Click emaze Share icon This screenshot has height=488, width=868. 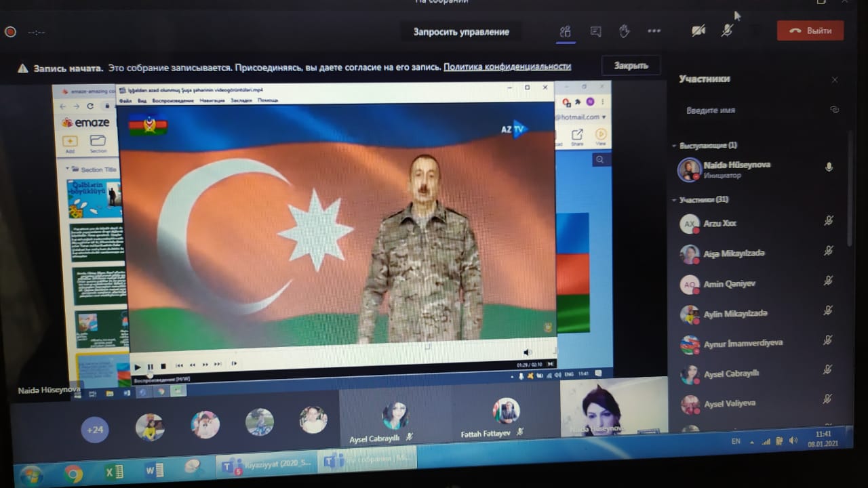[577, 136]
